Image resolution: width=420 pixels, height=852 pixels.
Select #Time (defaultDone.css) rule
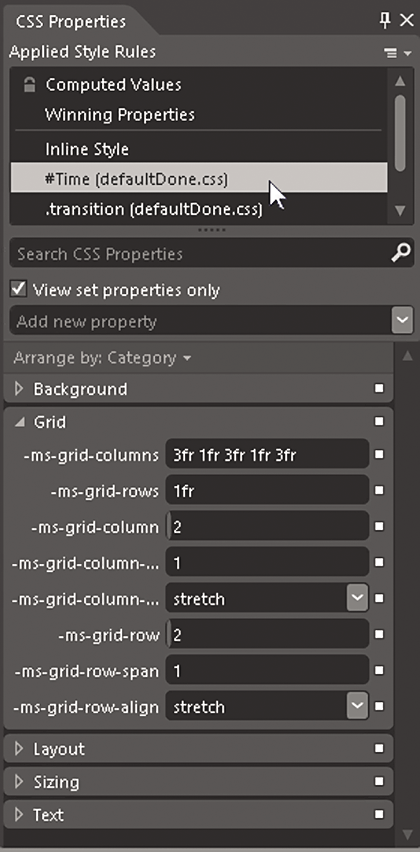[x=199, y=179]
